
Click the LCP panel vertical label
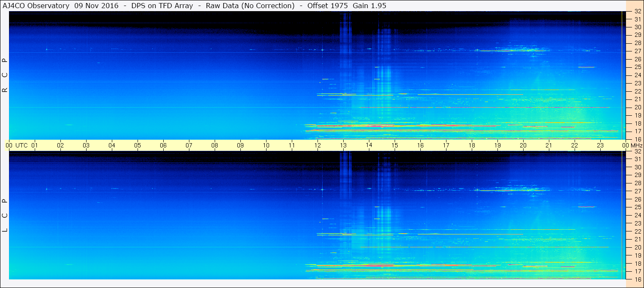(5, 216)
